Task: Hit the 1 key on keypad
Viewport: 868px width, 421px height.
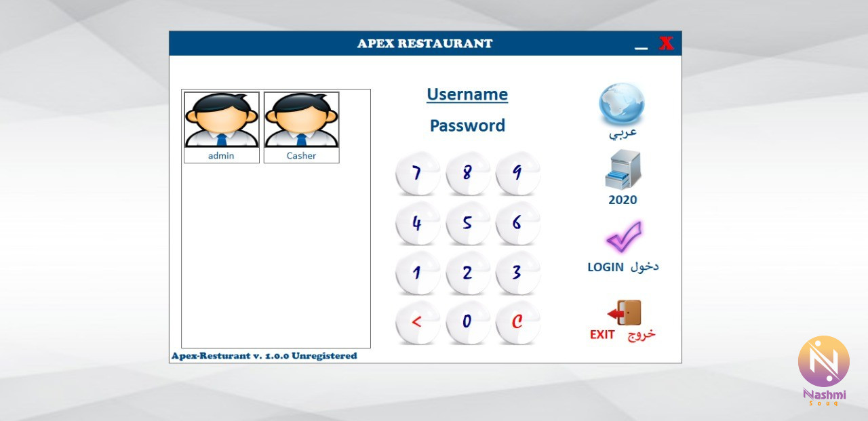Action: pos(417,273)
